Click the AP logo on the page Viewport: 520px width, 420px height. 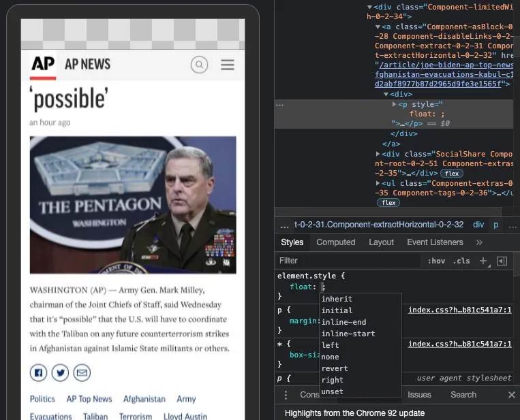click(43, 65)
